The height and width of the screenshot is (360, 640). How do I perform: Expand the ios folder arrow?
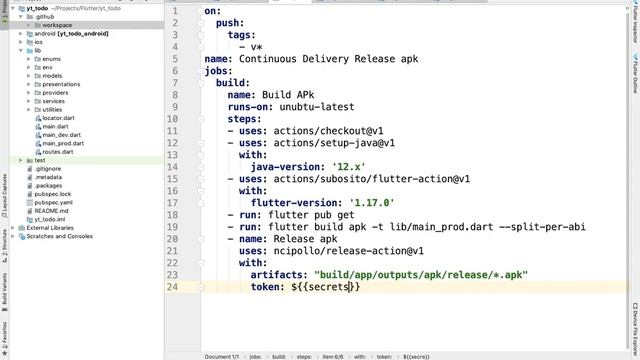(x=21, y=42)
